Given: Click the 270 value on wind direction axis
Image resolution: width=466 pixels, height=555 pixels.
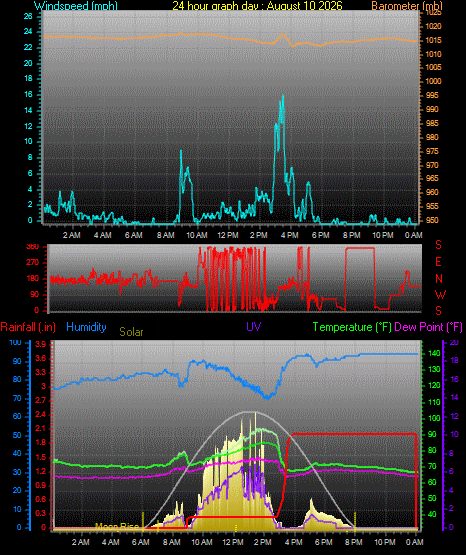Looking at the screenshot, I should click(33, 263).
